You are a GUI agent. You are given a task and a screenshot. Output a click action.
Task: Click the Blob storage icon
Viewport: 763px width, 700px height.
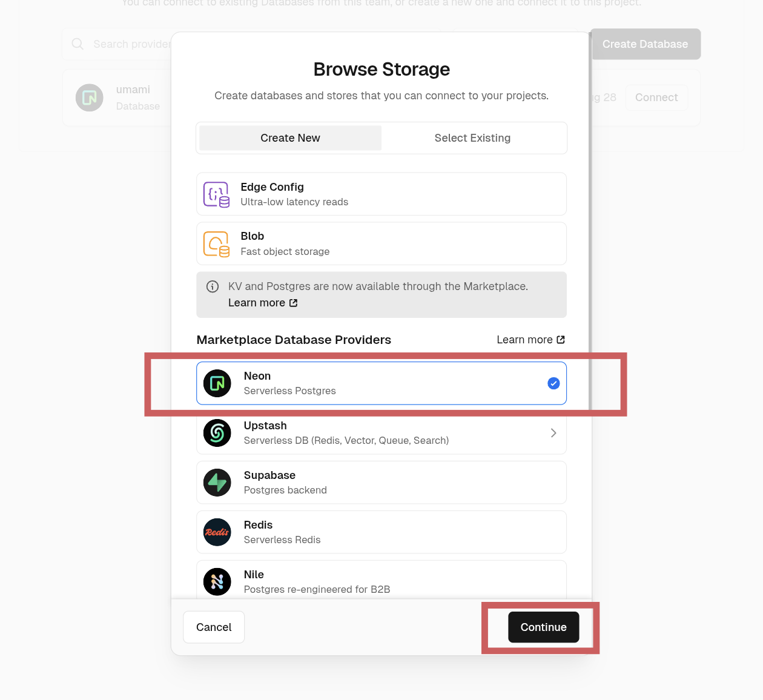click(216, 244)
